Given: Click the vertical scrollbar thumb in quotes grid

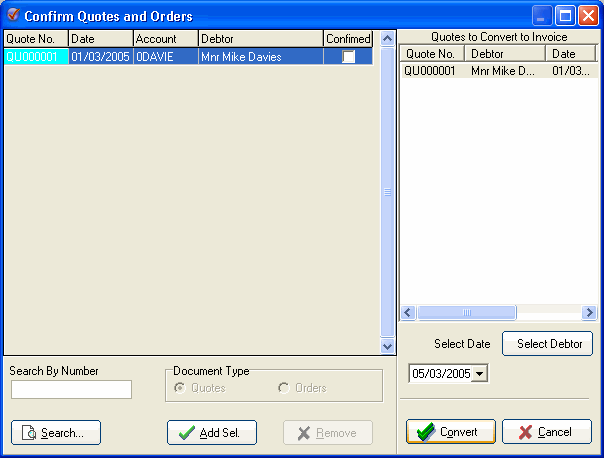Looking at the screenshot, I should 388,191.
